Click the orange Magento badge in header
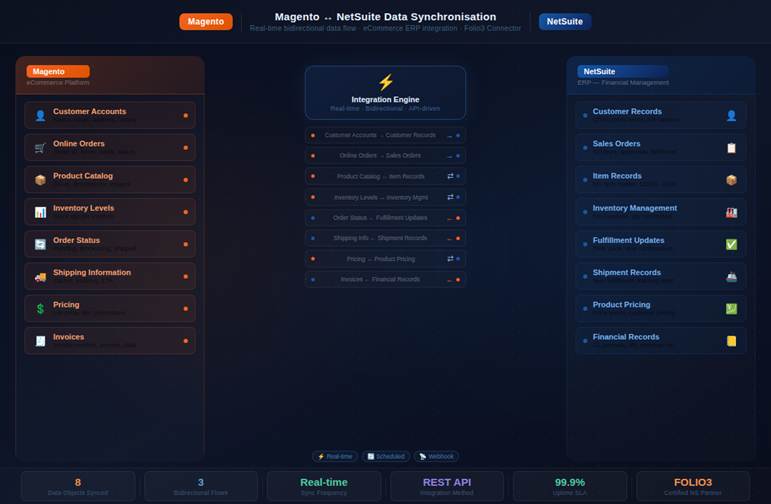This screenshot has width=771, height=504. [x=206, y=22]
